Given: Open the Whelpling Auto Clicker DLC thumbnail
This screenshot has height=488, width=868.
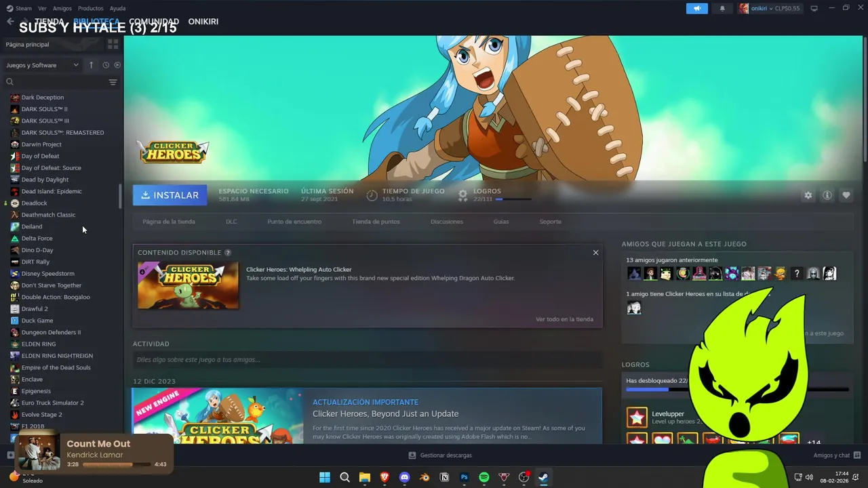Looking at the screenshot, I should 188,285.
